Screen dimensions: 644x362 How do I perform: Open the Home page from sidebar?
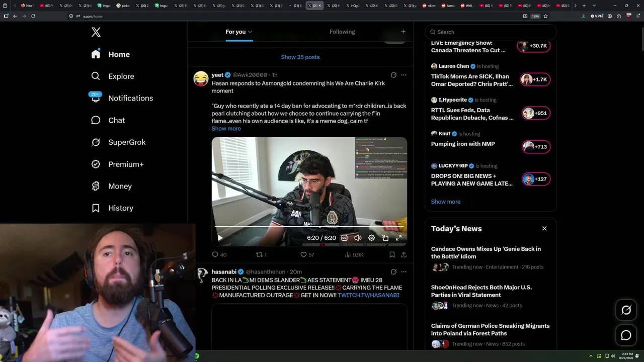coord(110,54)
